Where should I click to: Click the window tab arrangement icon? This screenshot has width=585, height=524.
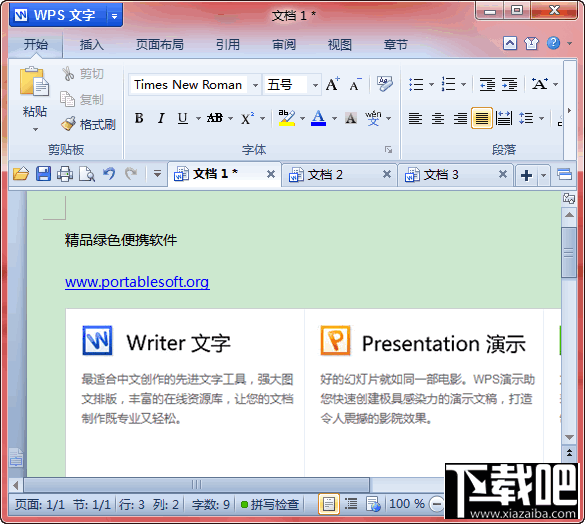click(x=564, y=174)
